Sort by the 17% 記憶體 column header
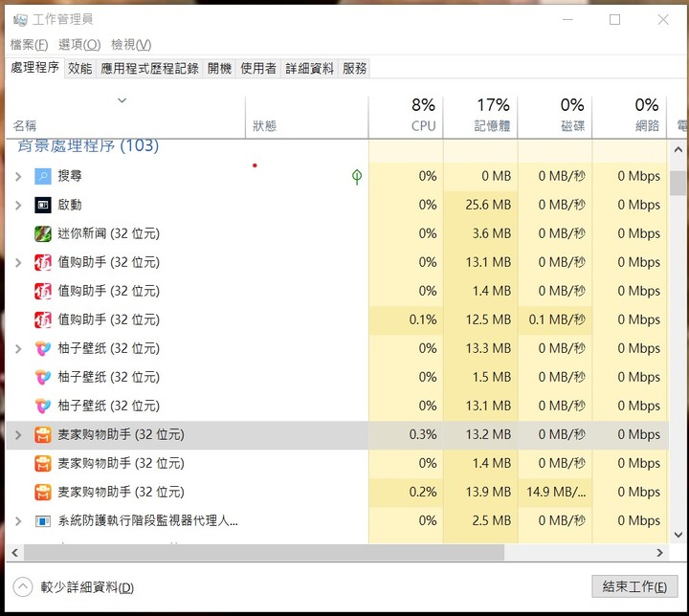 pos(480,117)
